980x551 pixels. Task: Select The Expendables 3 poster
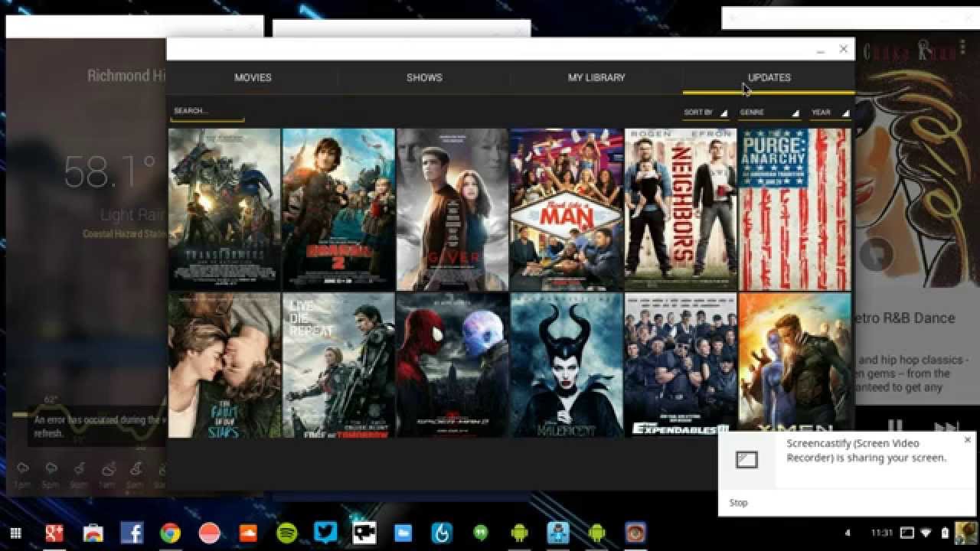coord(681,364)
